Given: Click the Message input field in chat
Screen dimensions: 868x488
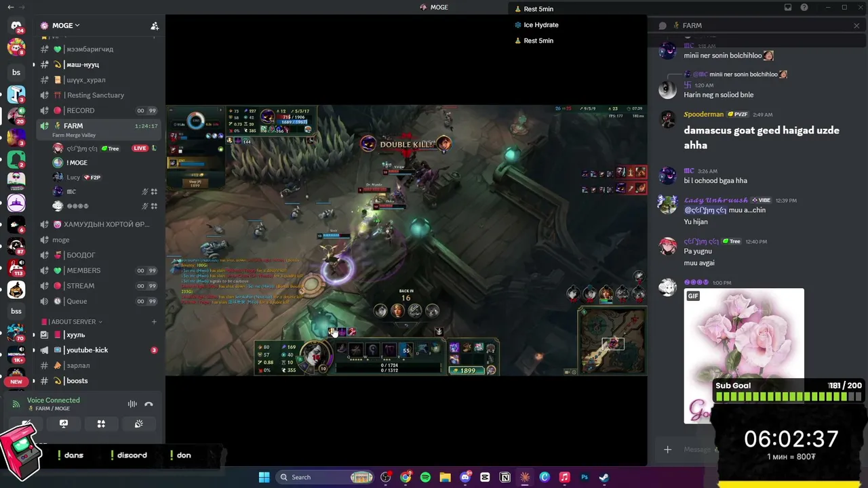Looking at the screenshot, I should pyautogui.click(x=696, y=449).
